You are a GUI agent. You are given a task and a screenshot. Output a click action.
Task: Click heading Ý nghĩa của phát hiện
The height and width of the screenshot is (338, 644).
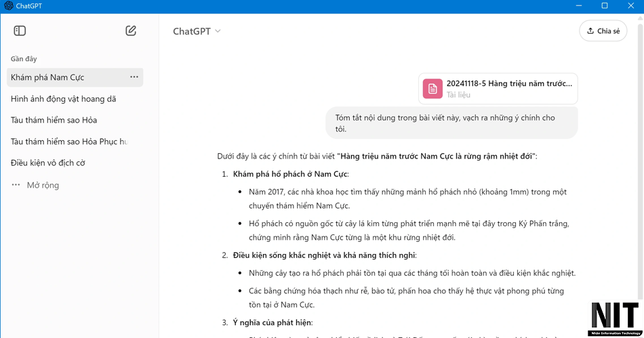(273, 322)
